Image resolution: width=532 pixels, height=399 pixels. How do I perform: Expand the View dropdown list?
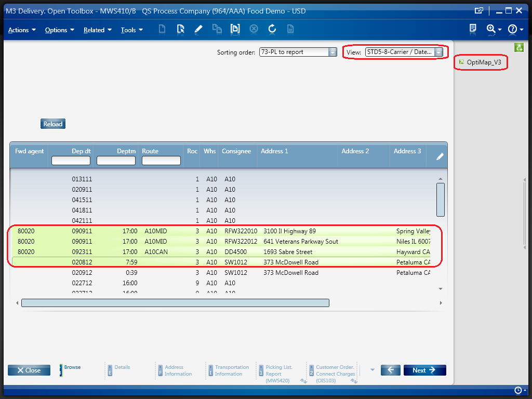point(439,52)
